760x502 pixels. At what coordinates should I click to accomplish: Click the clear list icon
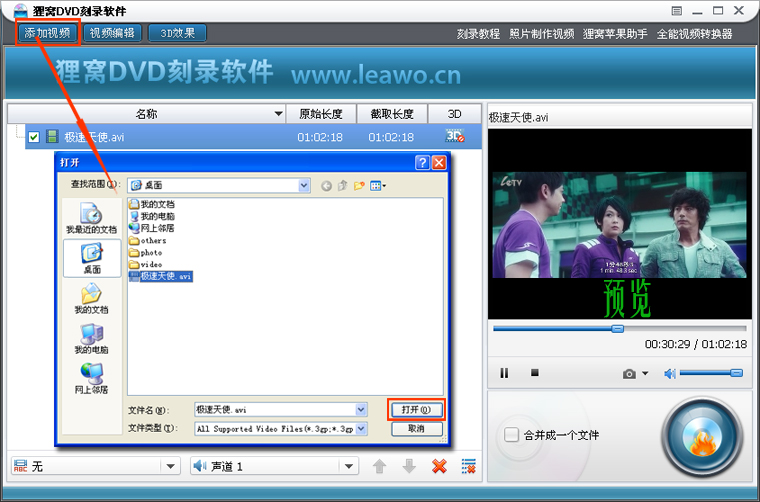click(469, 466)
